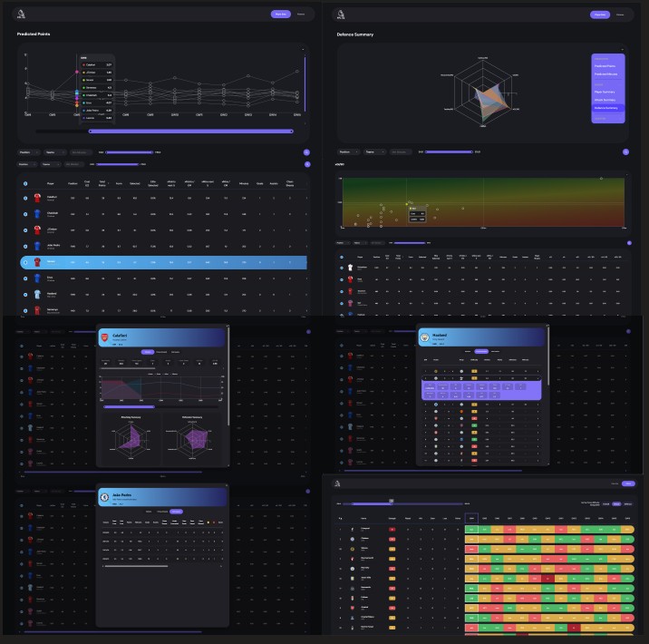Toggle the visibility eye on Haaland's row
Screen dimensions: 649x644
[24, 295]
